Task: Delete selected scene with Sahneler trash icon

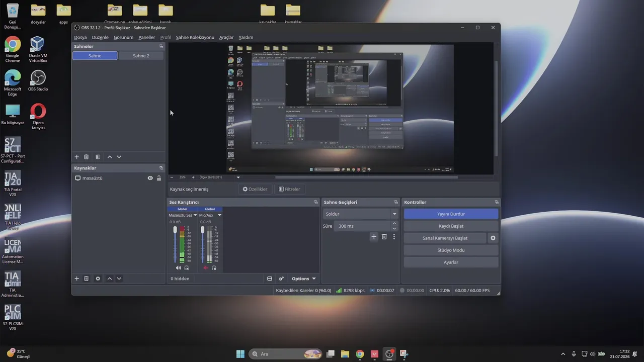Action: click(x=87, y=157)
